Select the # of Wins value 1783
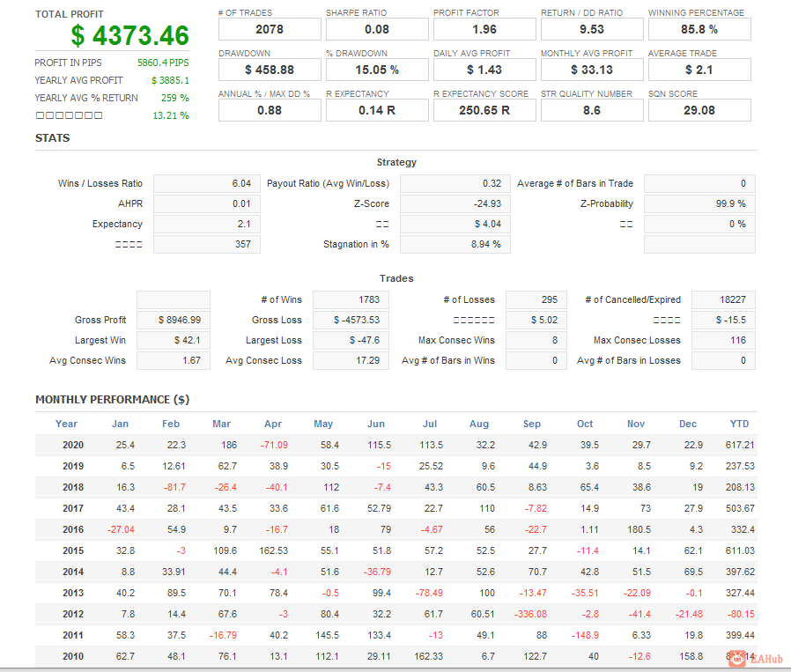This screenshot has height=672, width=791. 351,299
